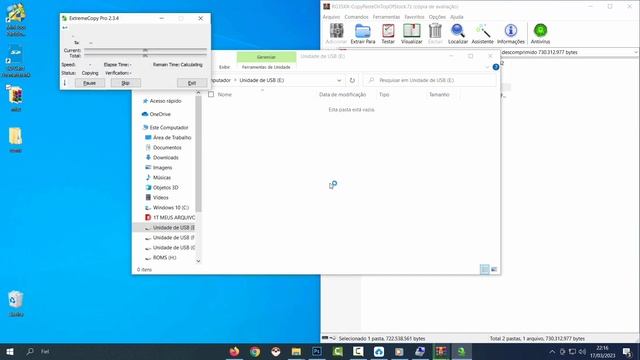This screenshot has height=360, width=640.
Task: Click the Testar icon in WinRAR toolbar
Action: (x=388, y=33)
